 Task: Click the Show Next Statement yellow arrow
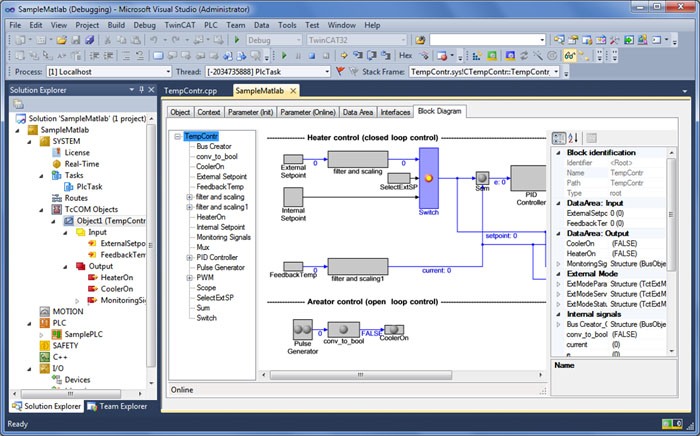tap(344, 56)
